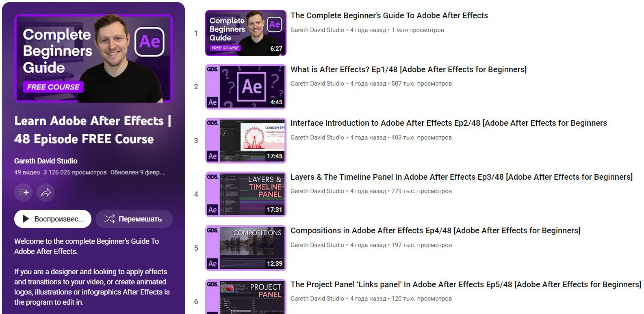Open the 'Interface Introduction to Adobe After Effects Ep2/48' title
Viewport: 644px width, 314px height.
pos(449,123)
